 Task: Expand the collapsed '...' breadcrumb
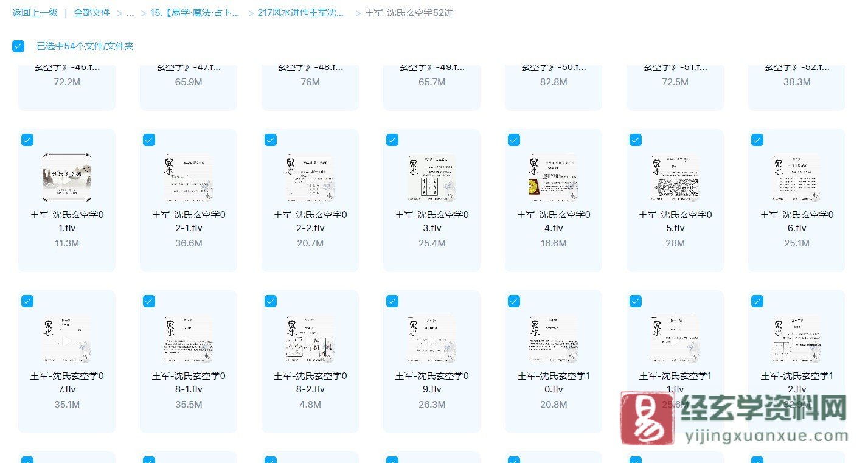[130, 13]
